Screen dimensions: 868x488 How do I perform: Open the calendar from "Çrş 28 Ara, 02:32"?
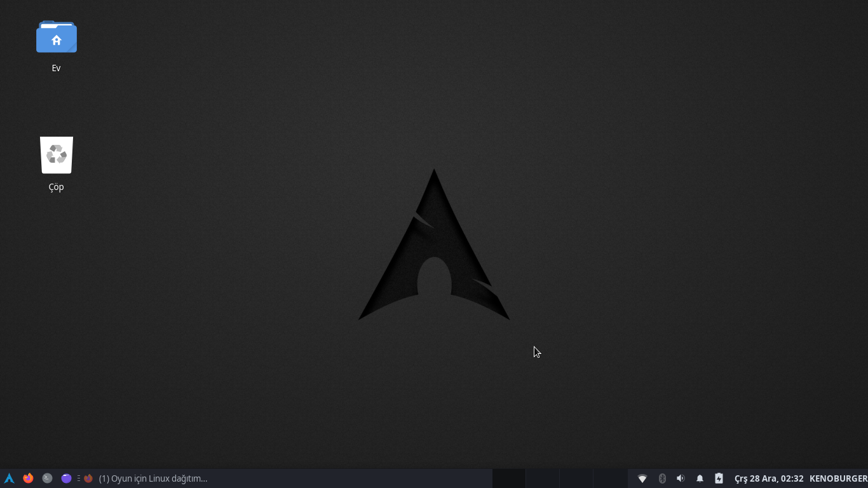[x=769, y=478]
